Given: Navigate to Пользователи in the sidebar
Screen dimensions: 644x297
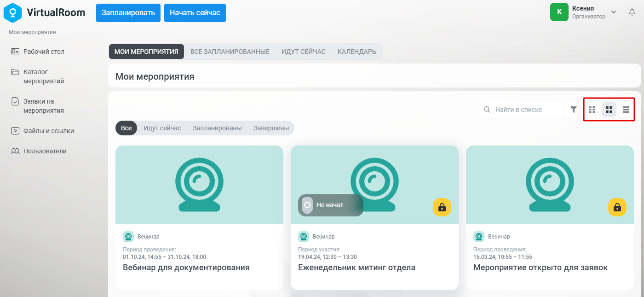Looking at the screenshot, I should [39, 151].
